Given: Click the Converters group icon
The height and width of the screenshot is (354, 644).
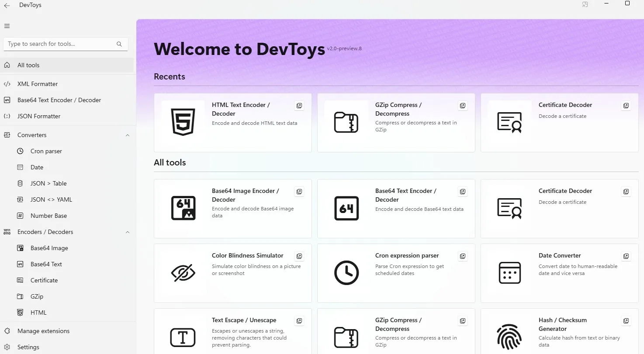Looking at the screenshot, I should coord(7,135).
